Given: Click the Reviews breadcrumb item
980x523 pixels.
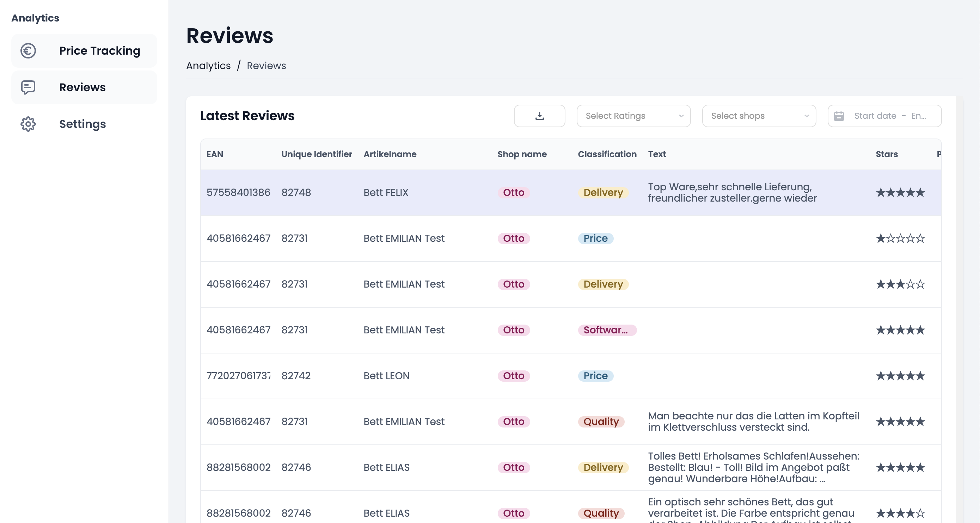Looking at the screenshot, I should pyautogui.click(x=266, y=66).
